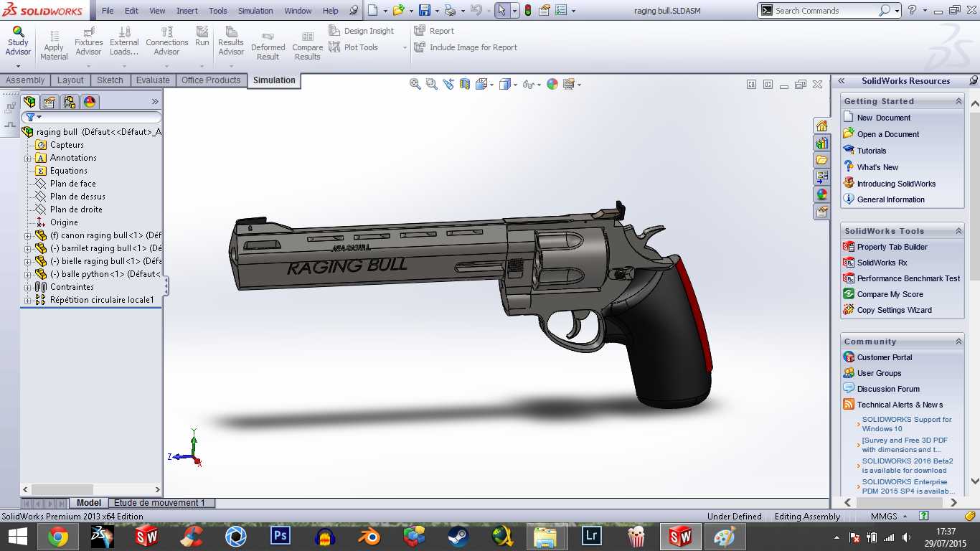Open the Appearances task pane tab

(x=821, y=194)
